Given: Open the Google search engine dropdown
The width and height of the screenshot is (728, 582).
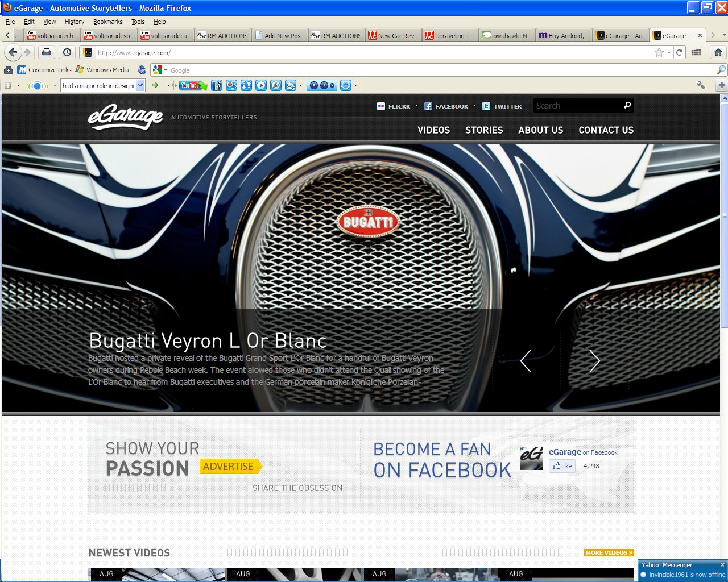Looking at the screenshot, I should pos(166,70).
